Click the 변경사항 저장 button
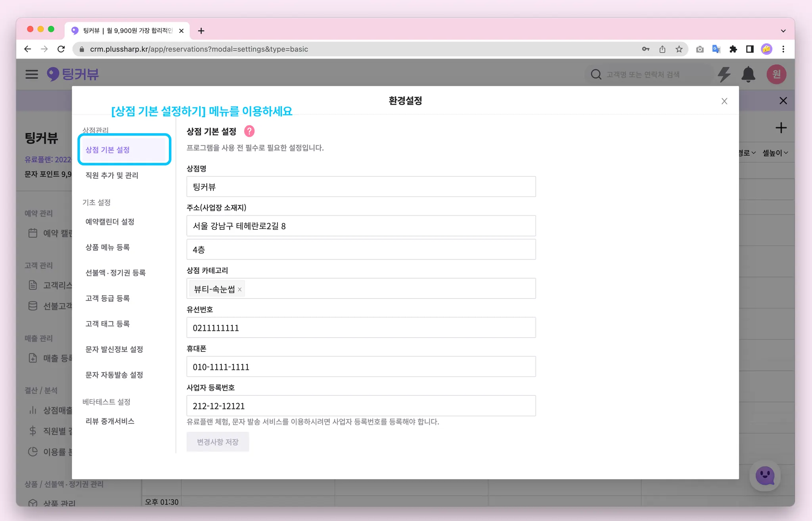The height and width of the screenshot is (521, 812). [218, 442]
